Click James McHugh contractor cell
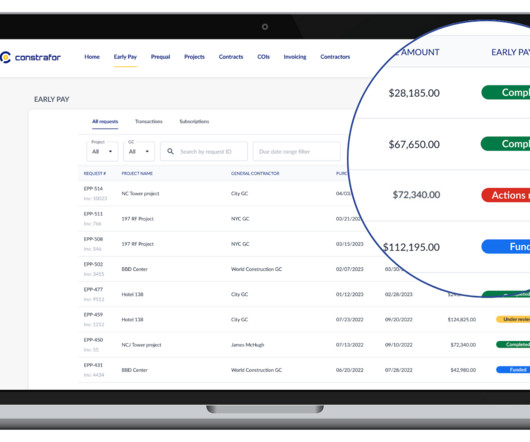This screenshot has width=530, height=442. (x=247, y=345)
